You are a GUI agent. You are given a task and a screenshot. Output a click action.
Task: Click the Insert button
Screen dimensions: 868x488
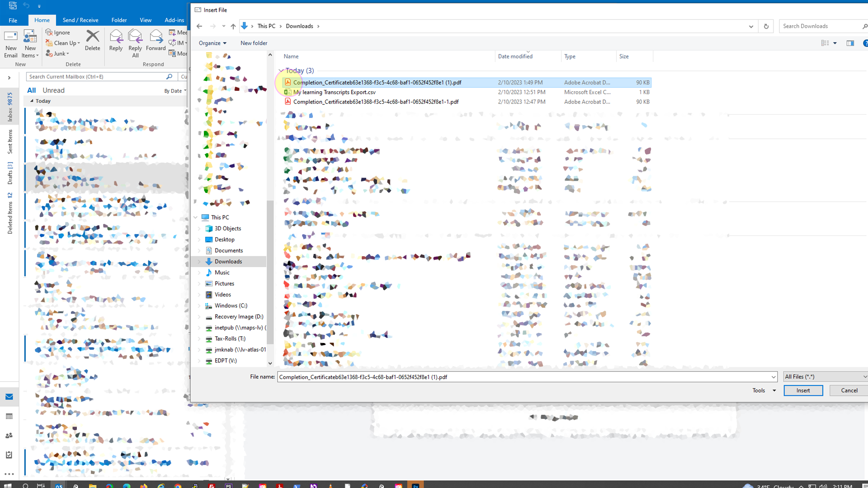tap(803, 390)
